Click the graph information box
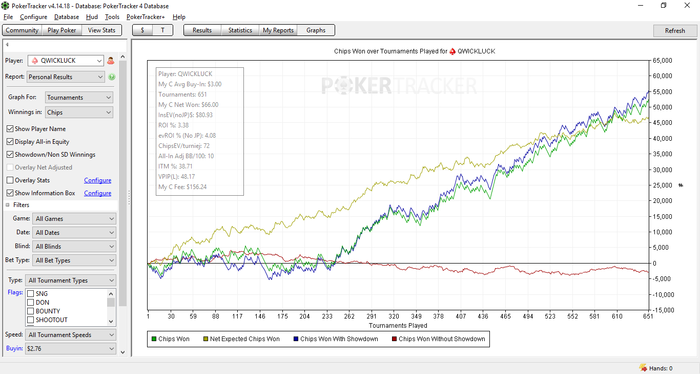 (x=200, y=131)
